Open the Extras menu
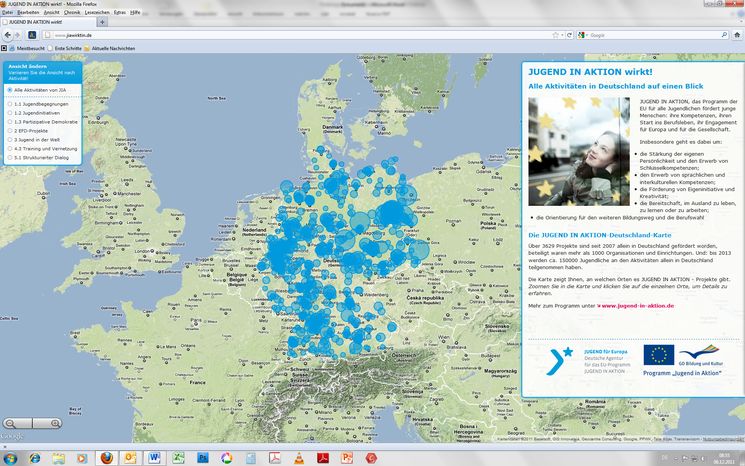Image resolution: width=745 pixels, height=466 pixels. (120, 12)
